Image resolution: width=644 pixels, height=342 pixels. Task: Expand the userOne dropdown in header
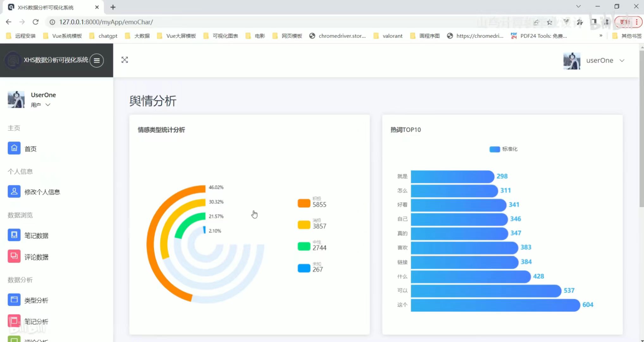(x=622, y=60)
